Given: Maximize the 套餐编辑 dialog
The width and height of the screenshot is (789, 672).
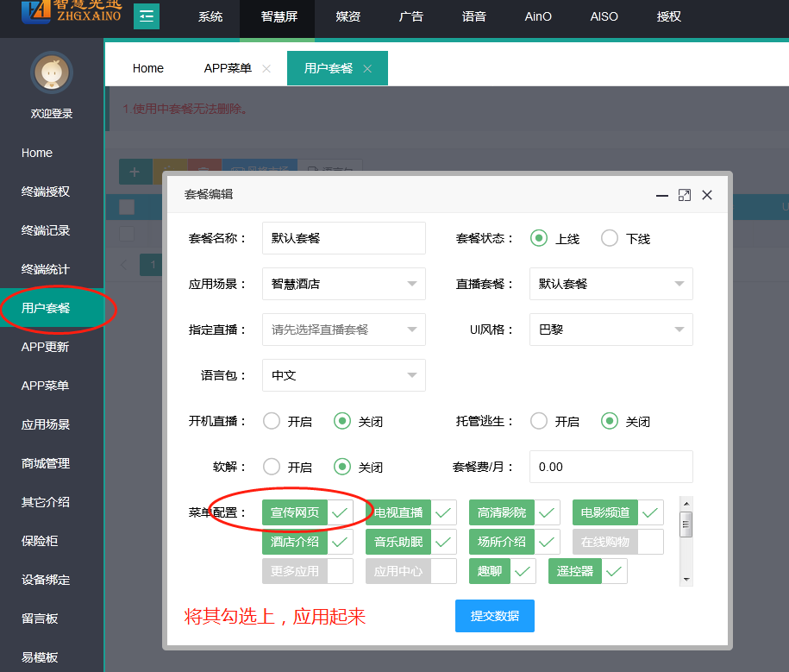Looking at the screenshot, I should coord(685,195).
